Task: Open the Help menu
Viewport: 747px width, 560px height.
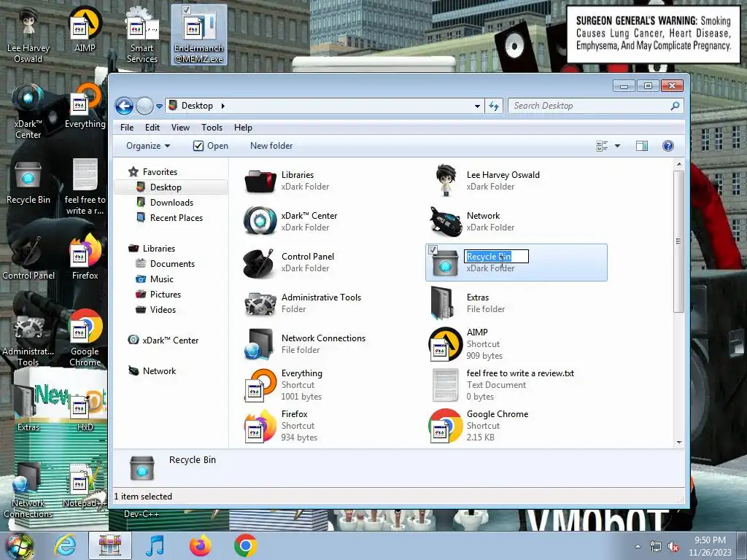Action: pos(243,128)
